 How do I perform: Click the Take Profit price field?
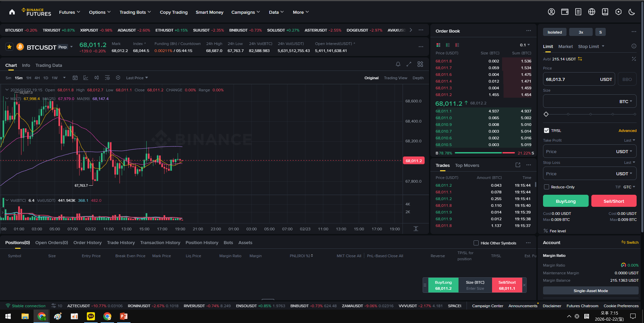pos(590,151)
